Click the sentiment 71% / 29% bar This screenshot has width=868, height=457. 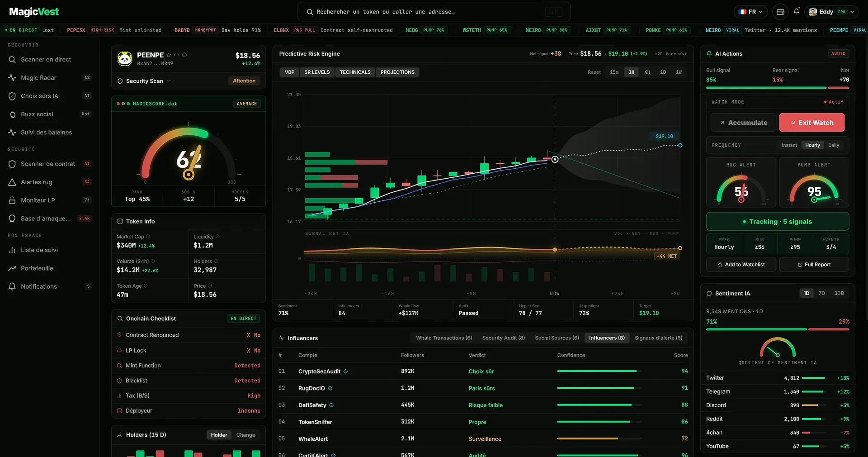point(778,329)
